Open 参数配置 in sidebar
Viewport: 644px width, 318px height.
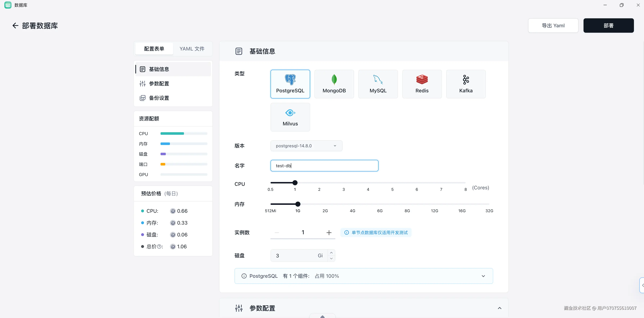coord(159,84)
